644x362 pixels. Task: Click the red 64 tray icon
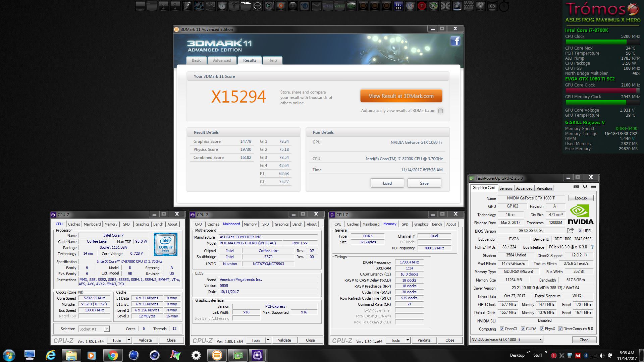pyautogui.click(x=578, y=356)
